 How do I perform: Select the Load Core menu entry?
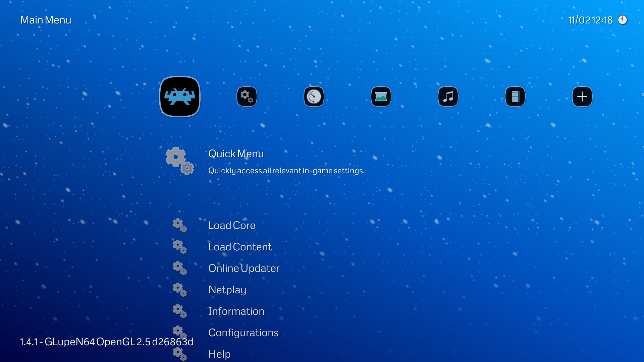pos(232,226)
